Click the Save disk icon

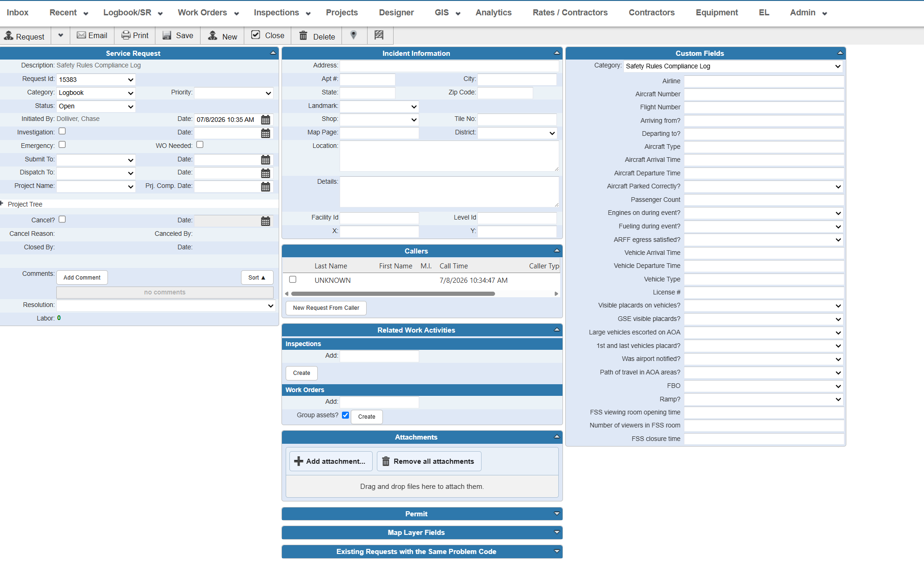pyautogui.click(x=167, y=35)
